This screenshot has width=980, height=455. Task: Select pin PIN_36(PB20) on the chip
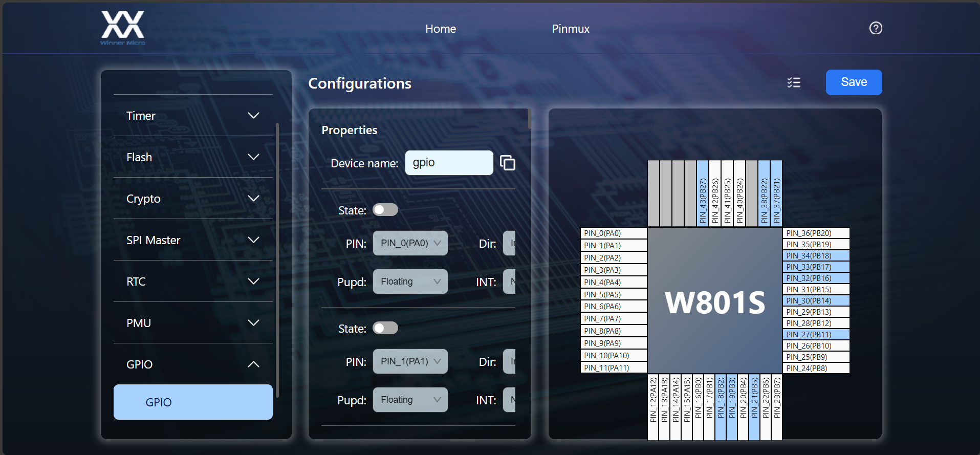coord(816,233)
